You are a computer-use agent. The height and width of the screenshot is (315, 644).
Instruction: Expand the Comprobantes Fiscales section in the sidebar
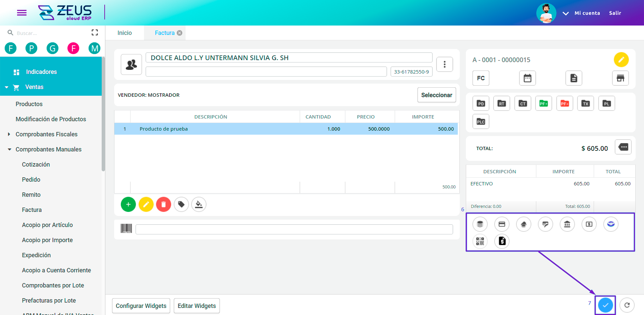(46, 134)
